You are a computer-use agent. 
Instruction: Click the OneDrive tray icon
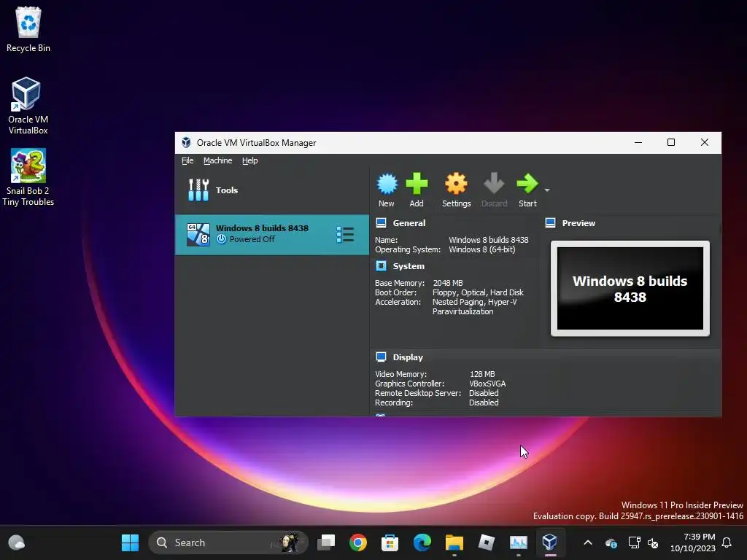(x=611, y=542)
